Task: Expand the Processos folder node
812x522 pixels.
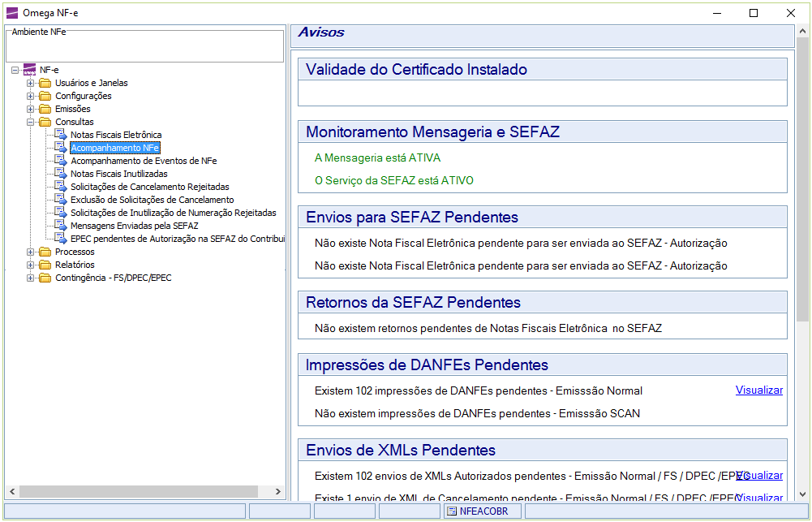Action: [31, 252]
